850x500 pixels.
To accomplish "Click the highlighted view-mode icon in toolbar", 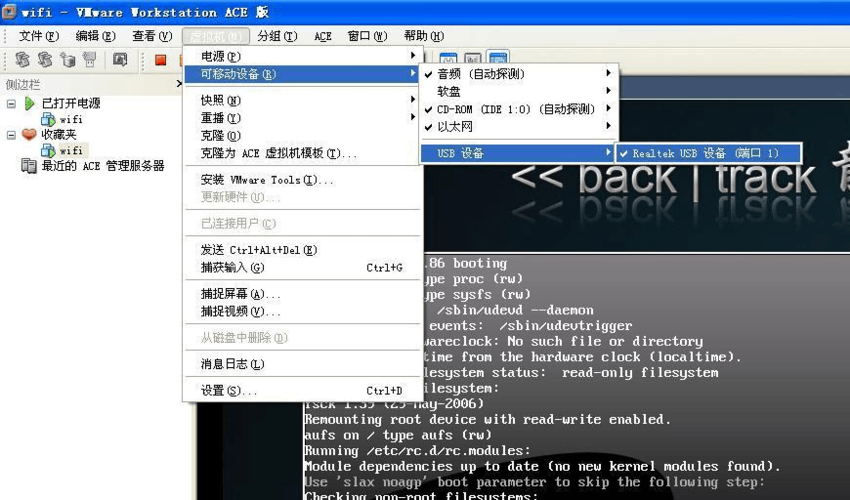I will point(498,58).
